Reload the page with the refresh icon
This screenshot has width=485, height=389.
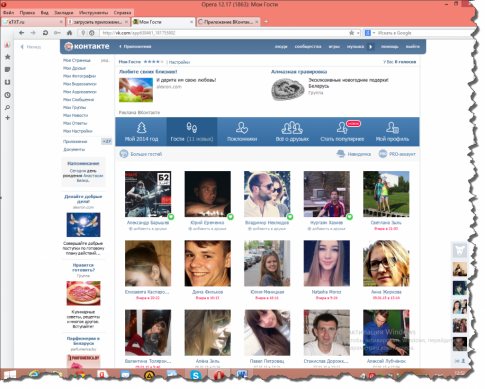coord(45,33)
